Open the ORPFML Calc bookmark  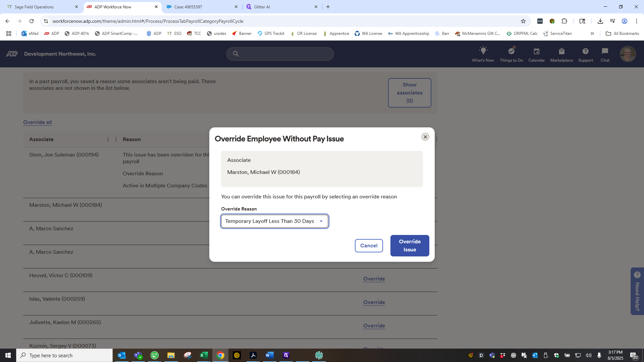522,34
